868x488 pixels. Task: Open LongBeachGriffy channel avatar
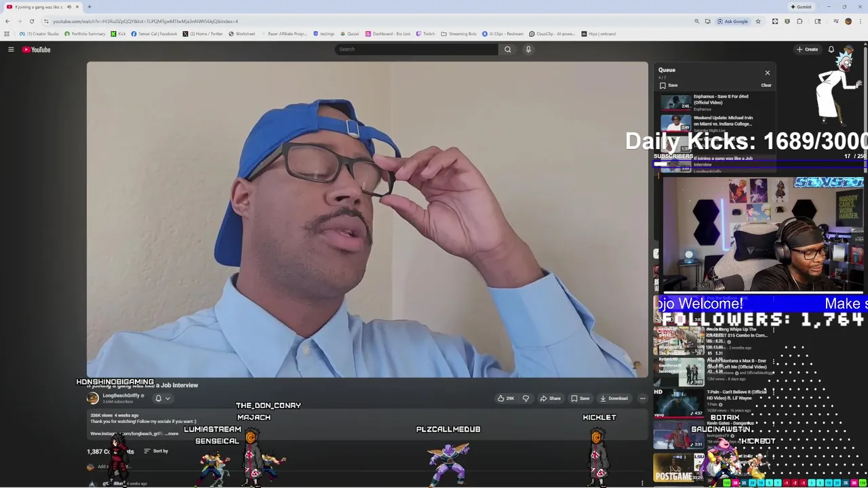(x=93, y=399)
